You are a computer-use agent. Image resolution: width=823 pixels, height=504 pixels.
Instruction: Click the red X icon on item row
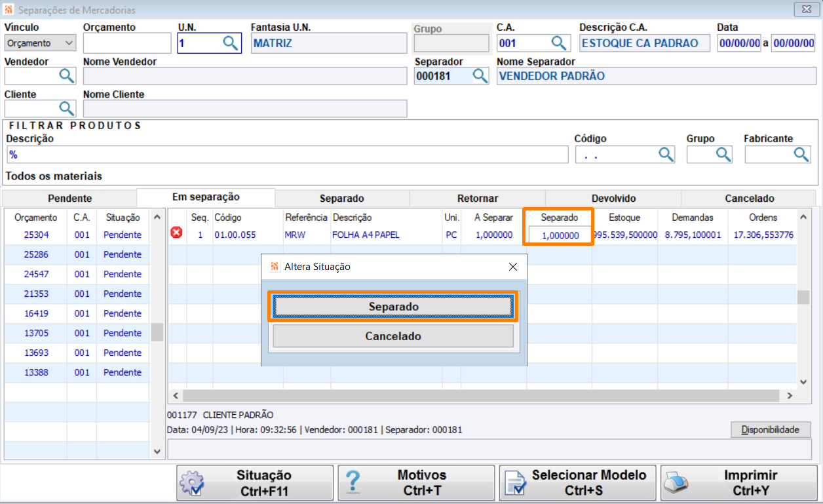point(177,233)
